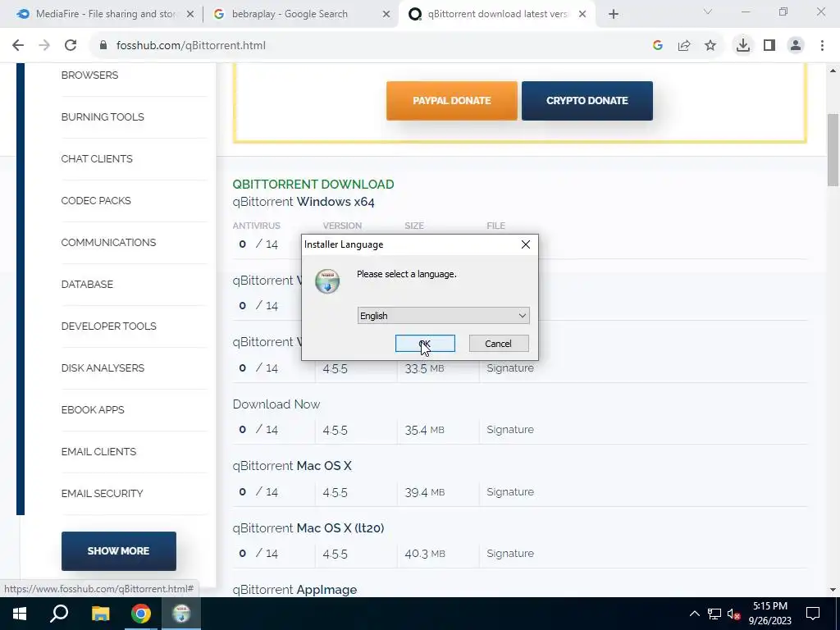Open the Windows Start menu

point(20,614)
